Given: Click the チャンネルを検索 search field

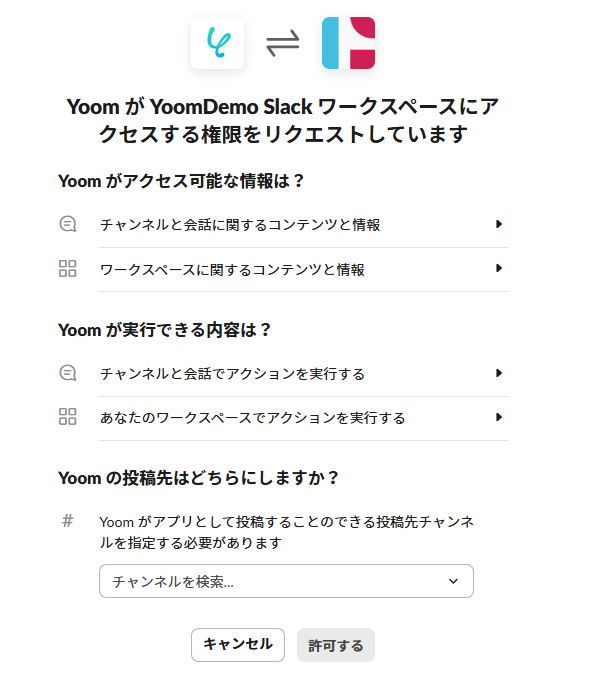Looking at the screenshot, I should pos(270,581).
